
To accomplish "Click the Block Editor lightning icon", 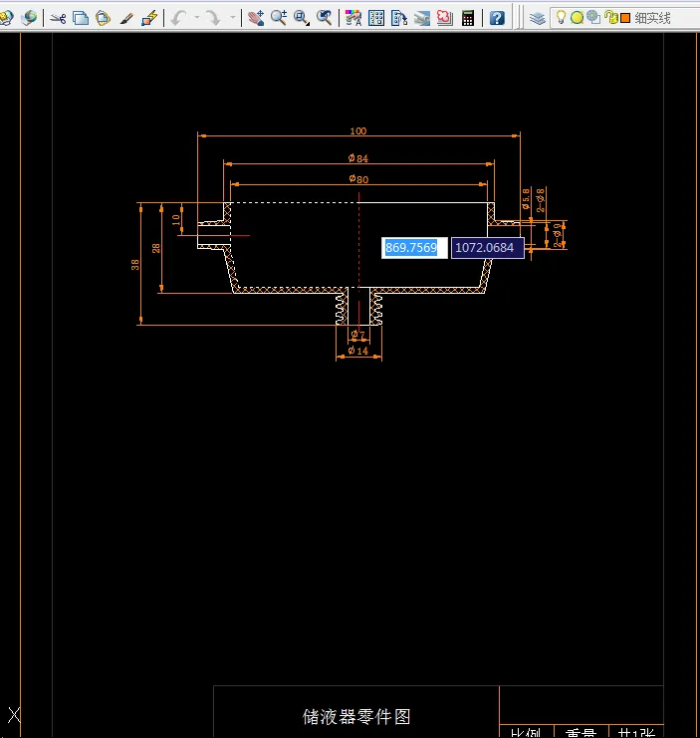I will point(149,18).
